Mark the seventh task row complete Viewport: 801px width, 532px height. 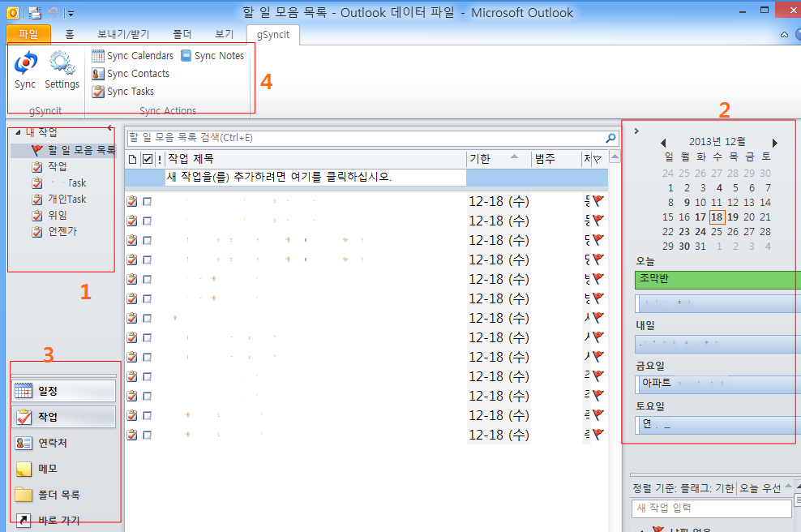147,318
